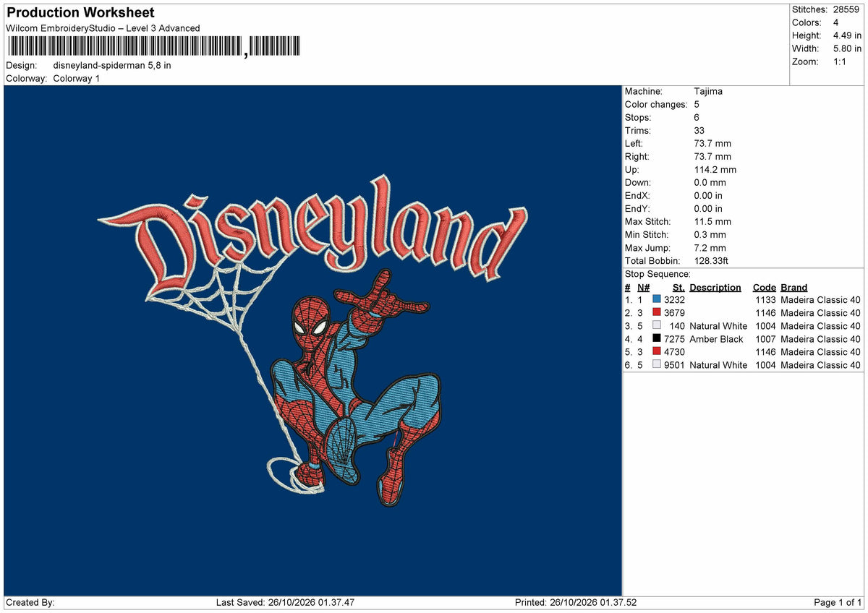Select the Wilcom EmbroideryStudio Level 3 Advanced line
Viewport: 868px width, 613px height.
click(x=103, y=28)
